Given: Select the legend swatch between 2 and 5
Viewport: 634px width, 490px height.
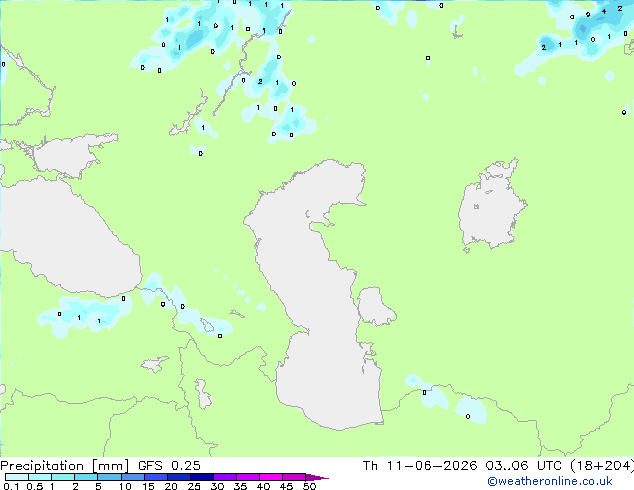Looking at the screenshot, I should click(x=86, y=477).
